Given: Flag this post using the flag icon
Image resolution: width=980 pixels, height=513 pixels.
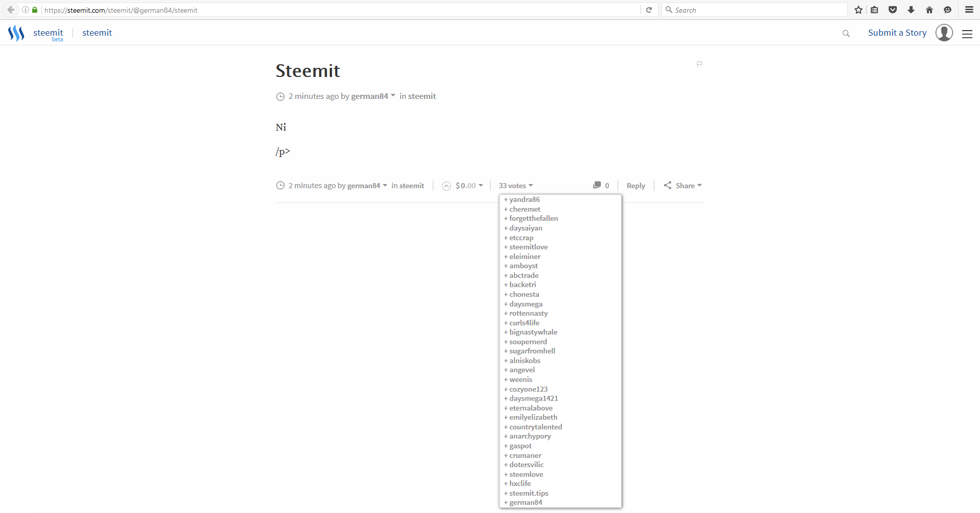Looking at the screenshot, I should pos(700,64).
